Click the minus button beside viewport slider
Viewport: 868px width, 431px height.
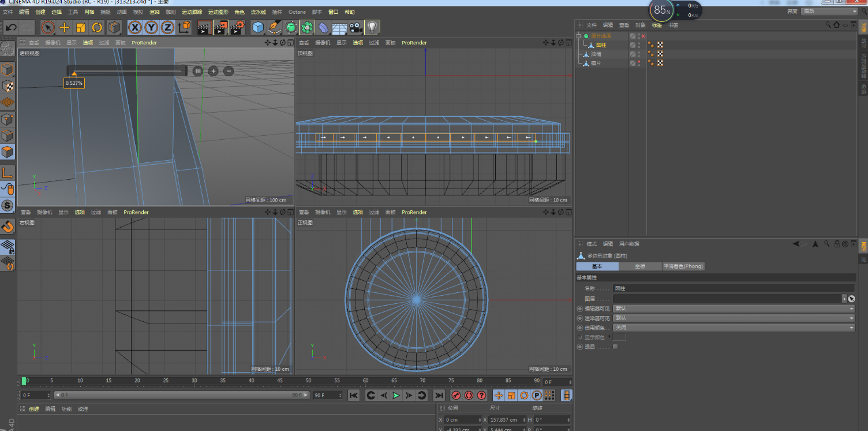[x=229, y=71]
